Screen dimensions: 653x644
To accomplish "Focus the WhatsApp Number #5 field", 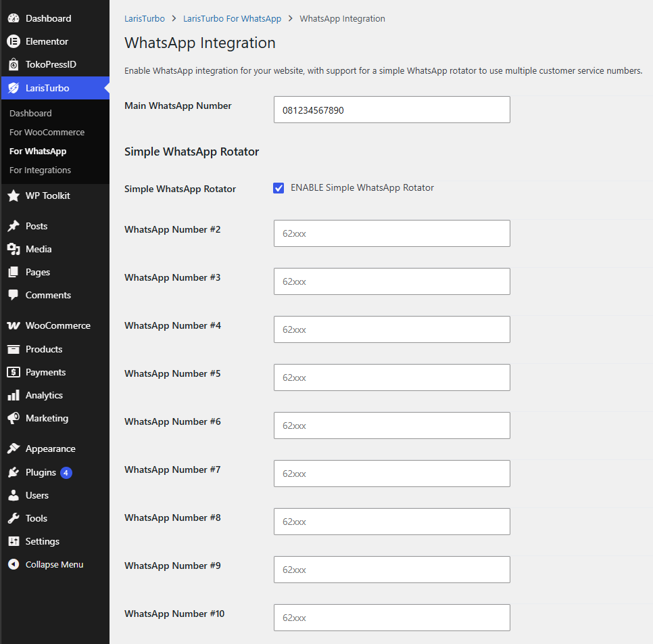I will [x=391, y=377].
